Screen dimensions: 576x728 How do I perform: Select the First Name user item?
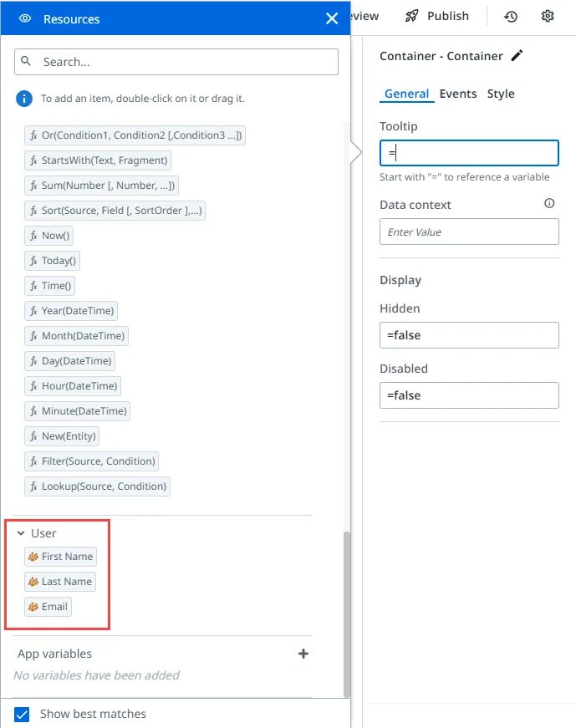point(61,557)
